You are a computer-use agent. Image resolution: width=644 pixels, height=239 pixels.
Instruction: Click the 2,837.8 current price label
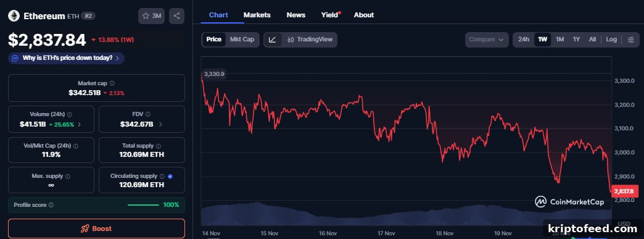pos(625,191)
